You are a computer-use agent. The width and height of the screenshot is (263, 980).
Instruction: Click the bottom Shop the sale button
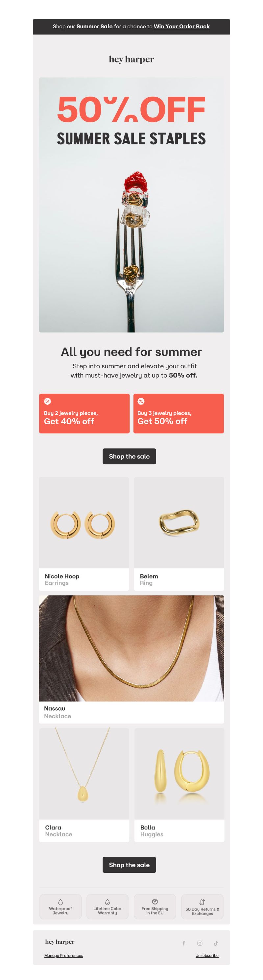pyautogui.click(x=129, y=865)
